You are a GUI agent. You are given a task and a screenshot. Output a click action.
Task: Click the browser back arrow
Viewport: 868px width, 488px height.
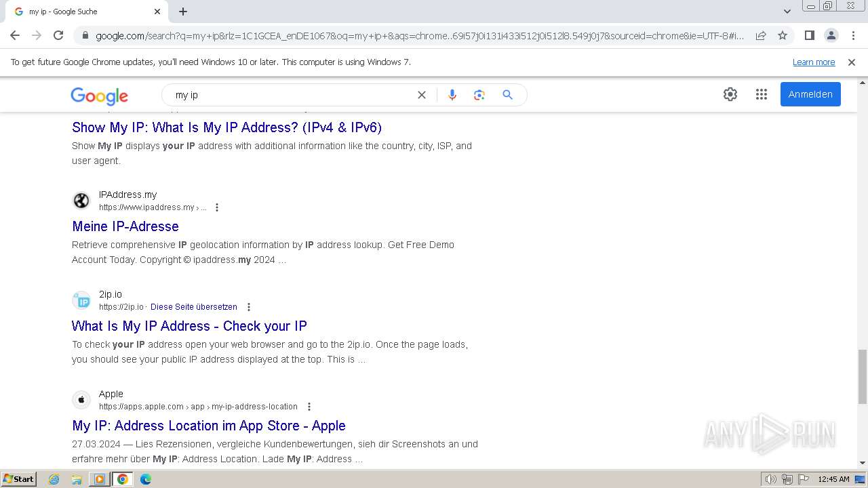[15, 35]
